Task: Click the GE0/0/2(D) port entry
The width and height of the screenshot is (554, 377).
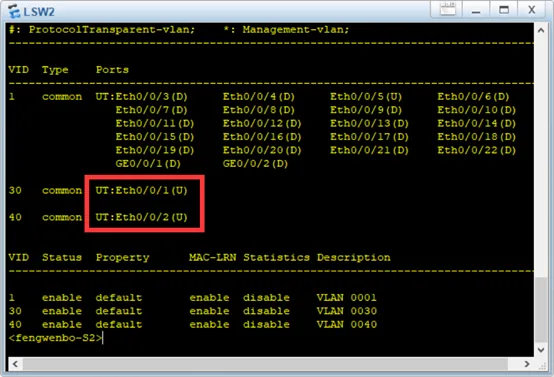Action: 255,164
